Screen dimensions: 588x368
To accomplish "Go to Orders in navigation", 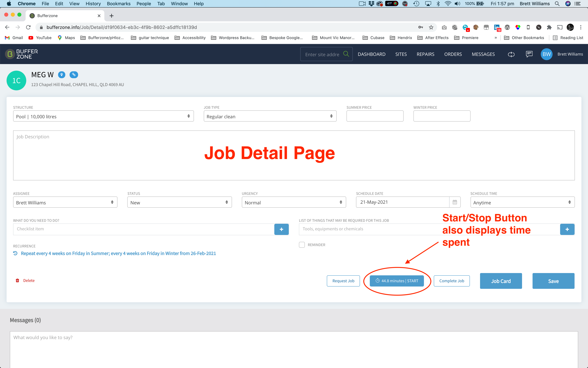I will [x=453, y=54].
